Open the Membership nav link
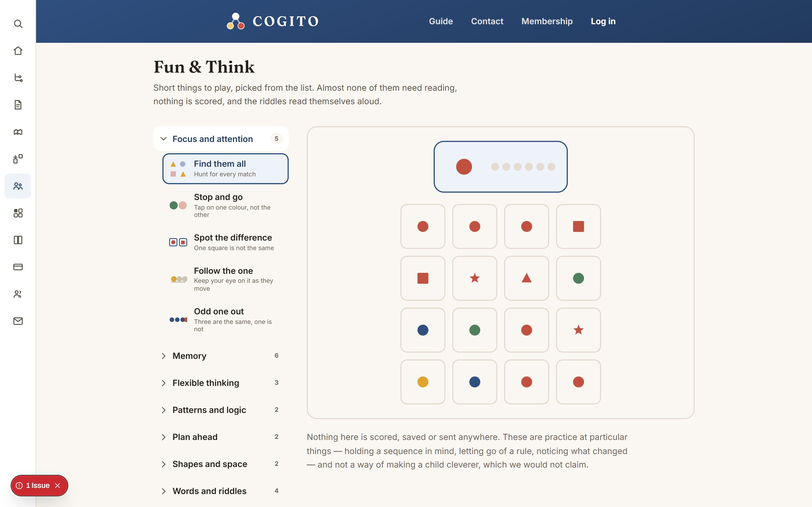 click(547, 21)
